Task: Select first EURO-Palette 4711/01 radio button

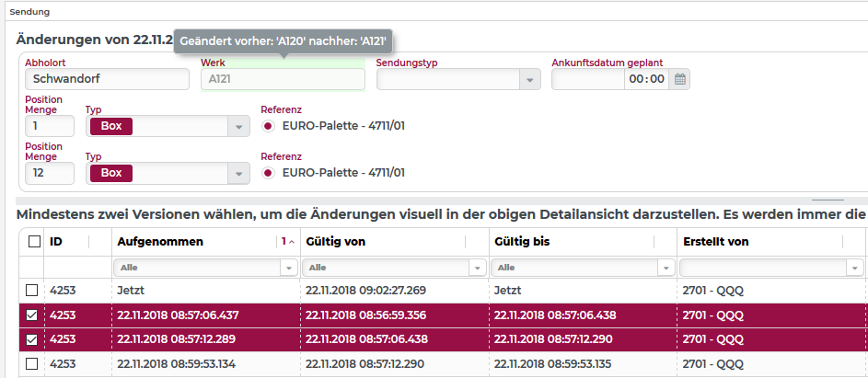Action: click(x=269, y=126)
